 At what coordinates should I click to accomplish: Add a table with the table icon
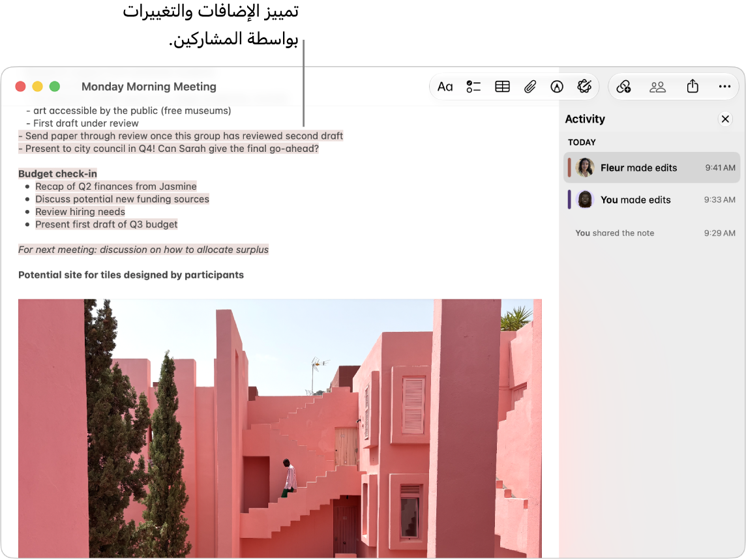pyautogui.click(x=502, y=87)
